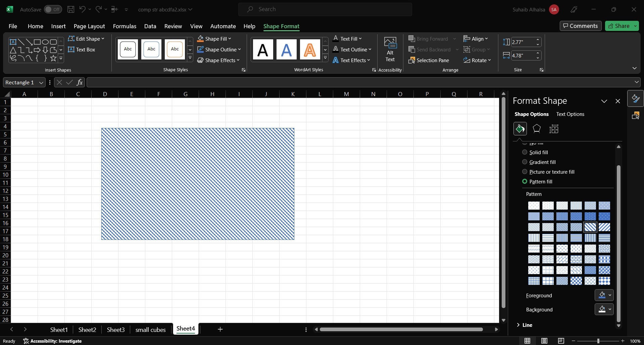This screenshot has height=345, width=644.
Task: Select Fill & Line in Format Shape pane
Action: 520,129
